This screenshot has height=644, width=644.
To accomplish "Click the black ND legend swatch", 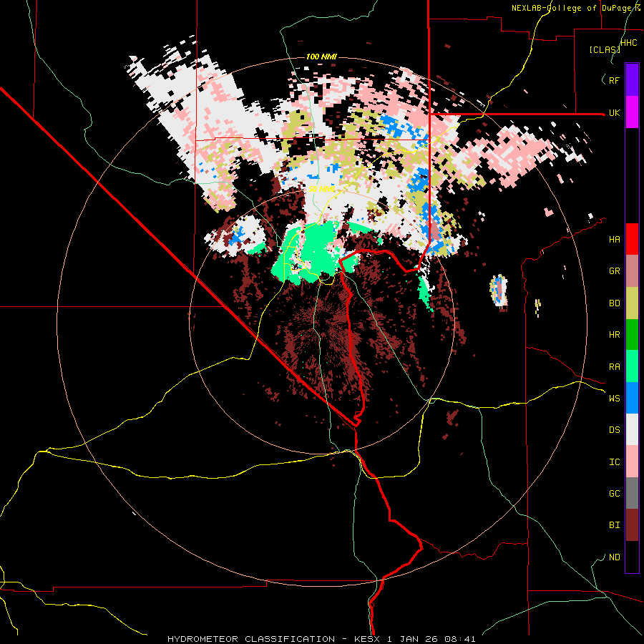I will pos(632,557).
